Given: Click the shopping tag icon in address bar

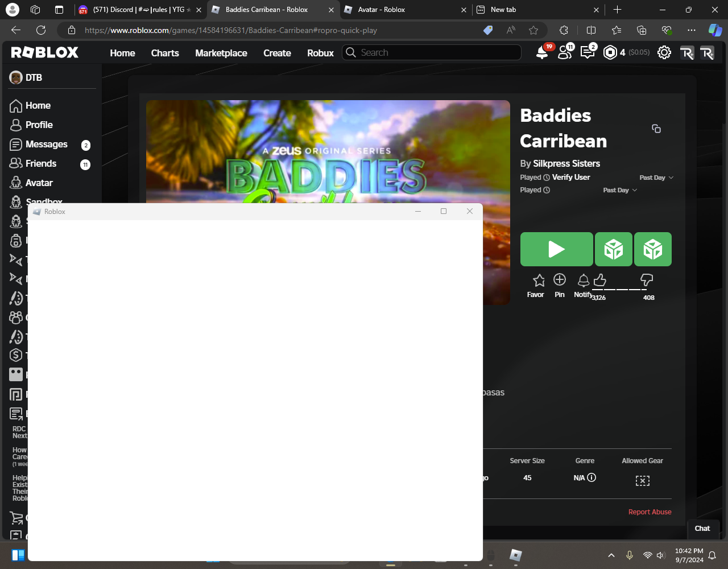Looking at the screenshot, I should click(488, 30).
